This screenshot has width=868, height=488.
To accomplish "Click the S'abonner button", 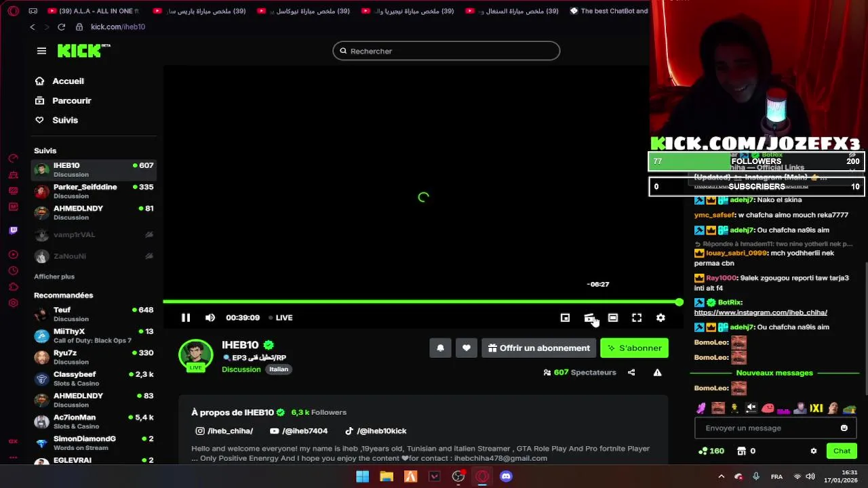I will pyautogui.click(x=635, y=348).
